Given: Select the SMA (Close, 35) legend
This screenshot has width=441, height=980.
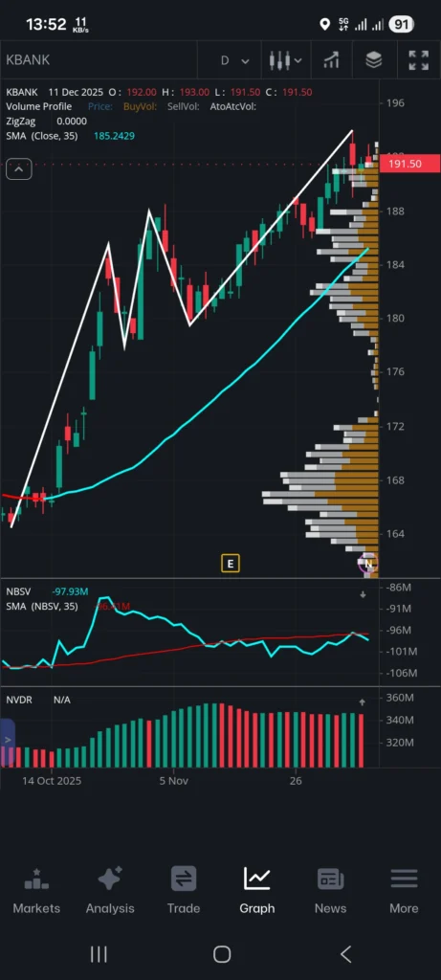Looking at the screenshot, I should 42,136.
